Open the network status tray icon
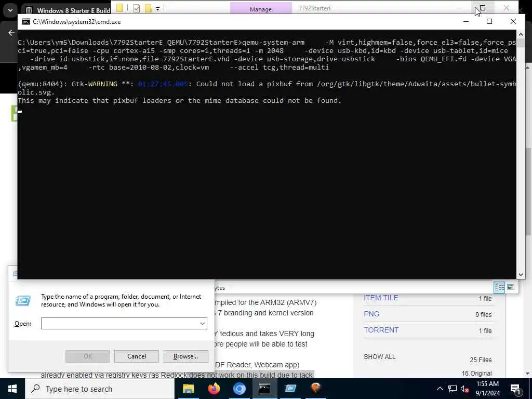The image size is (532, 399). [453, 389]
